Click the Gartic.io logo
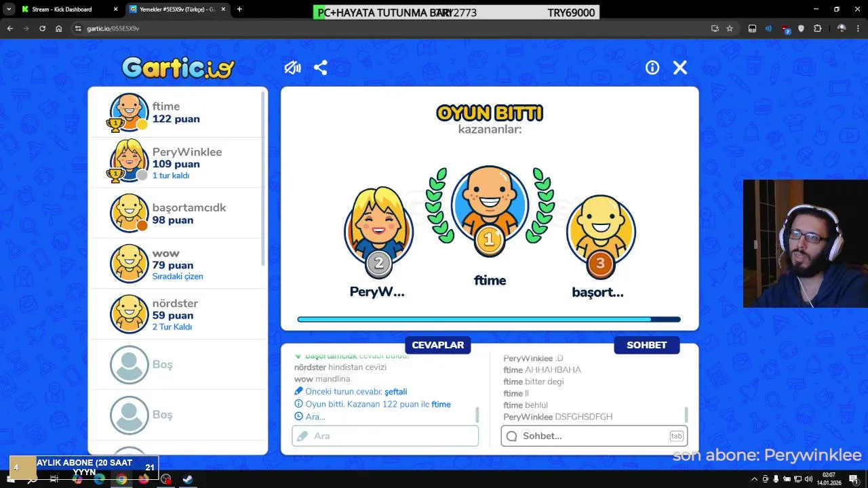Viewport: 868px width, 488px height. [x=178, y=67]
